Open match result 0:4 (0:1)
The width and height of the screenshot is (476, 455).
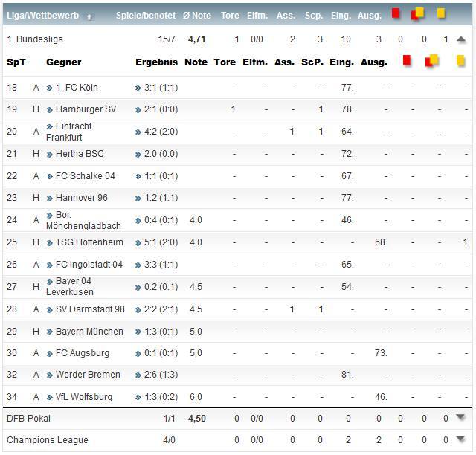pos(160,220)
